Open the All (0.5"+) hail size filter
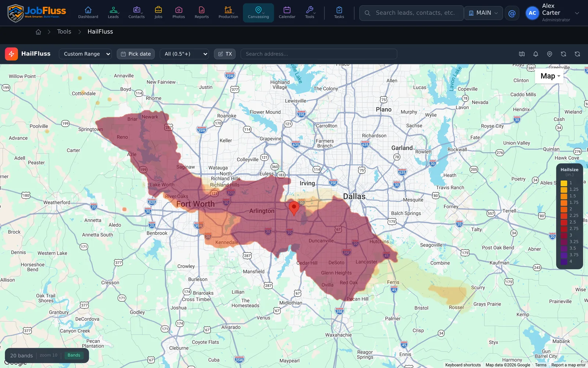The height and width of the screenshot is (368, 588). click(x=184, y=54)
